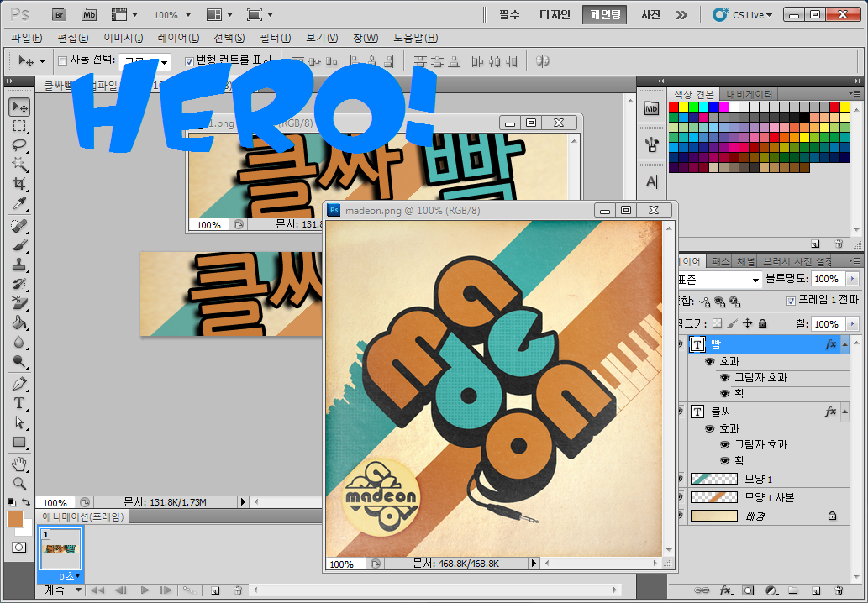Viewport: 868px width, 603px height.
Task: Toggle Quick Mask mode icon
Action: tap(18, 547)
